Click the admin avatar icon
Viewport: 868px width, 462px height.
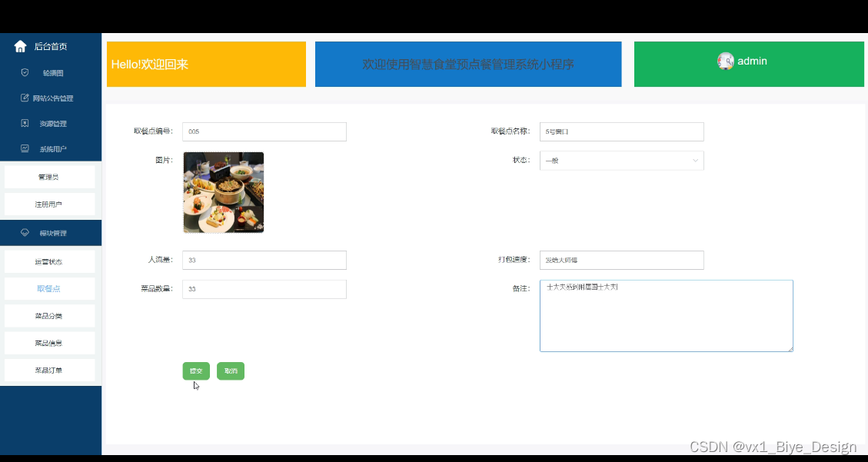point(725,61)
